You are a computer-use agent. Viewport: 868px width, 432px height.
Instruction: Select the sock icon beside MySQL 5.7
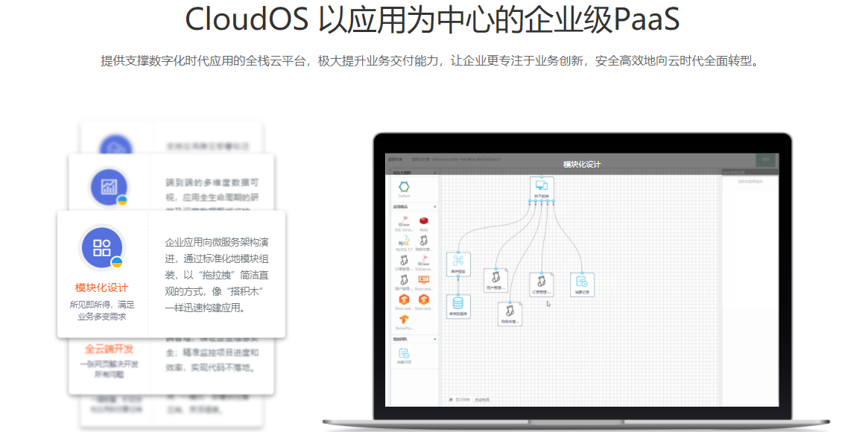(423, 241)
